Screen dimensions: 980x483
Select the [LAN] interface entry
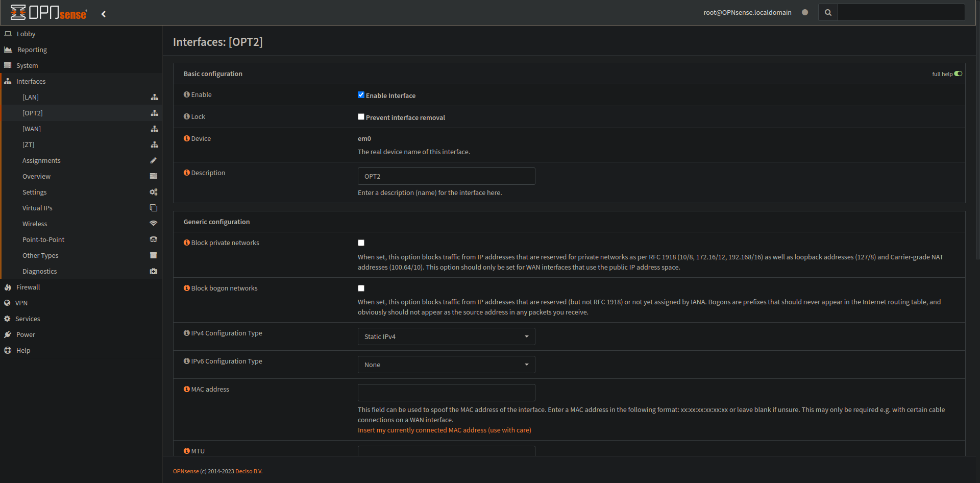click(82, 97)
